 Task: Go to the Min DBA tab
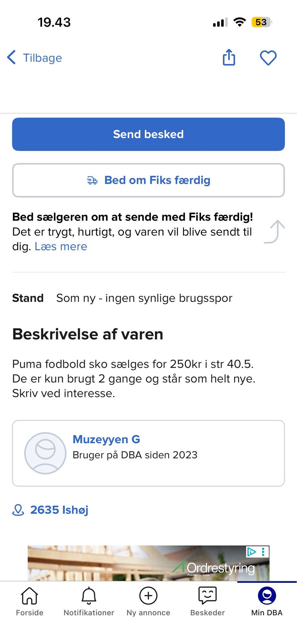(x=267, y=601)
